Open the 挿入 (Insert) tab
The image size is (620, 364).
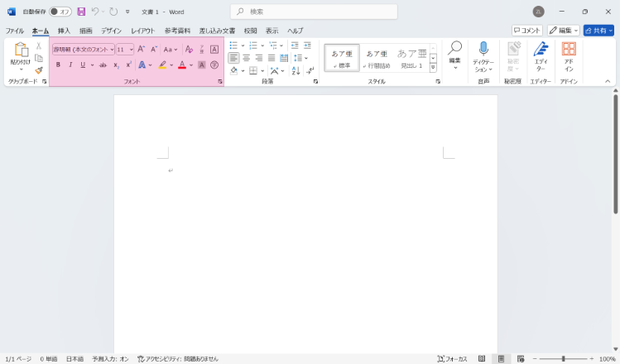[x=64, y=31]
